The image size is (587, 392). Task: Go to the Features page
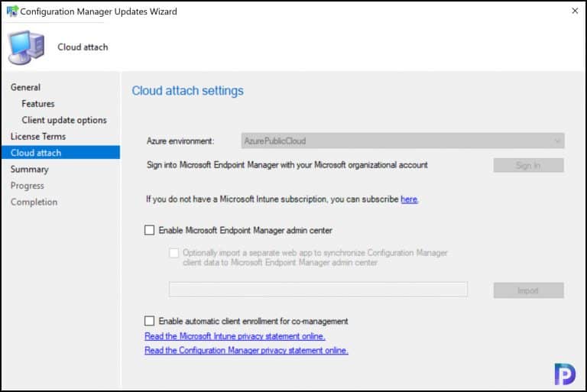[37, 104]
